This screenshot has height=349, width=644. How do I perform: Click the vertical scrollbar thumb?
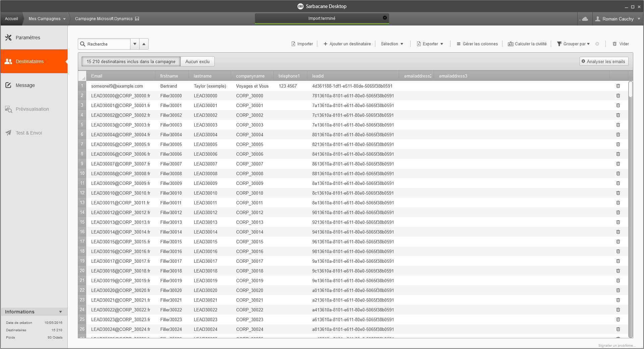click(x=631, y=89)
